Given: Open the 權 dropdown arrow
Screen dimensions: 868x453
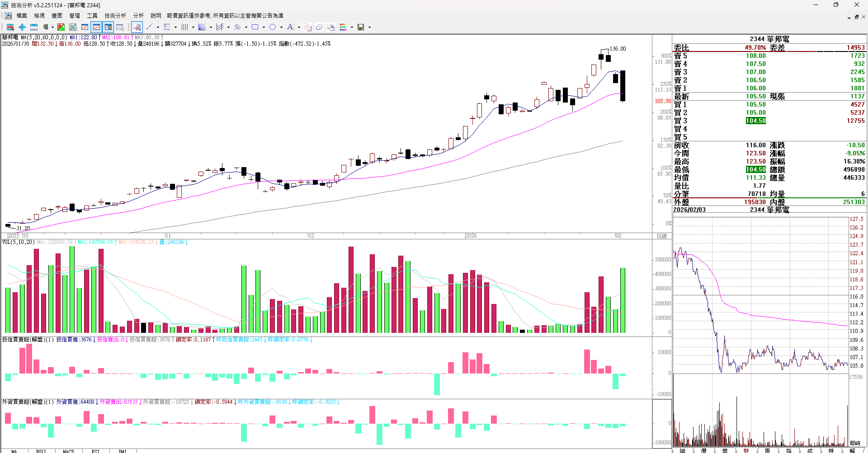Looking at the screenshot, I should click(x=52, y=27).
